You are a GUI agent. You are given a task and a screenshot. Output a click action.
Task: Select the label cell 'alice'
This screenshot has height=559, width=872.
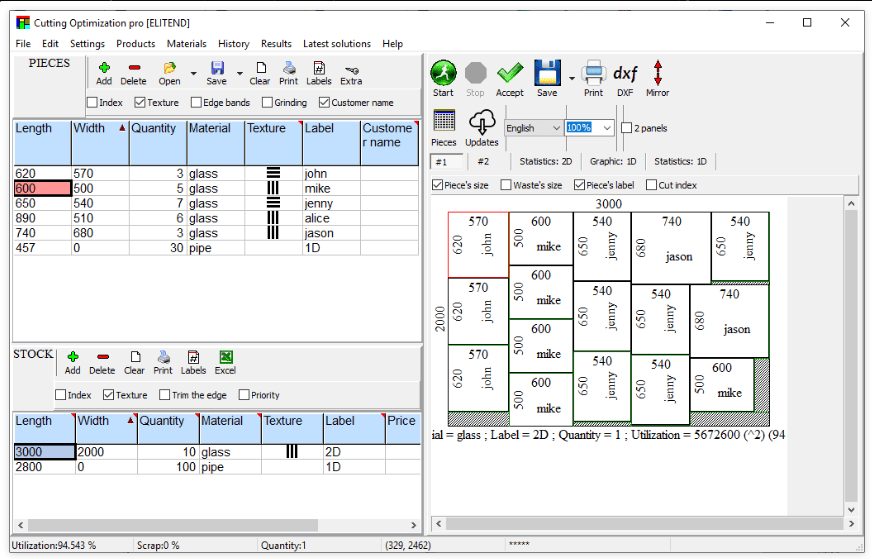pos(331,218)
